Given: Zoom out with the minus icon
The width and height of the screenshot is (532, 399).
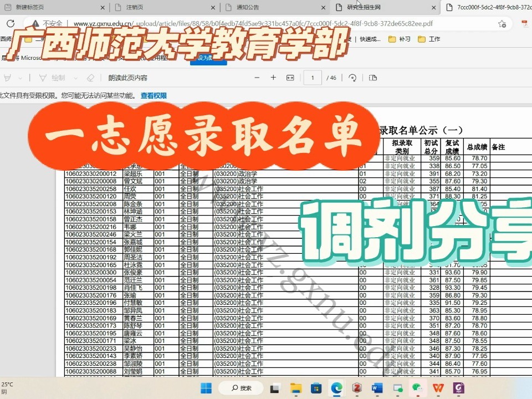Looking at the screenshot, I should coord(257,78).
